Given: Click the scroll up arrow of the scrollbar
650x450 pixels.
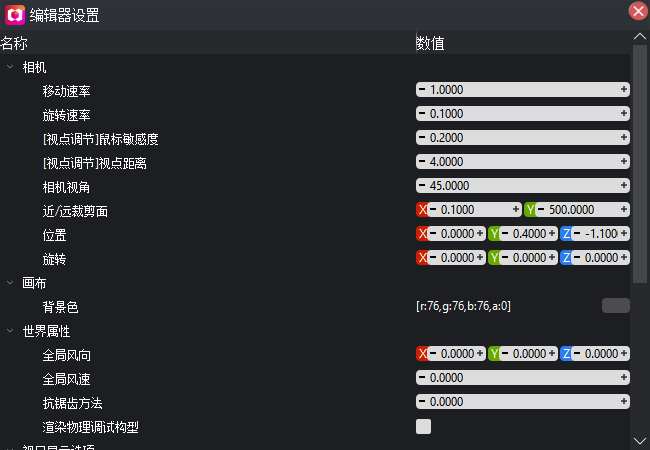Looking at the screenshot, I should pyautogui.click(x=640, y=37).
